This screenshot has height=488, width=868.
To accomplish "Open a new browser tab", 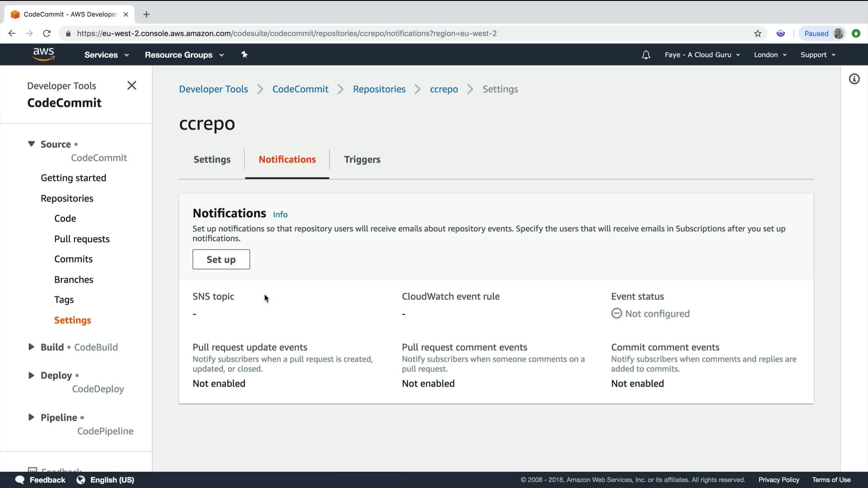I will coord(146,14).
